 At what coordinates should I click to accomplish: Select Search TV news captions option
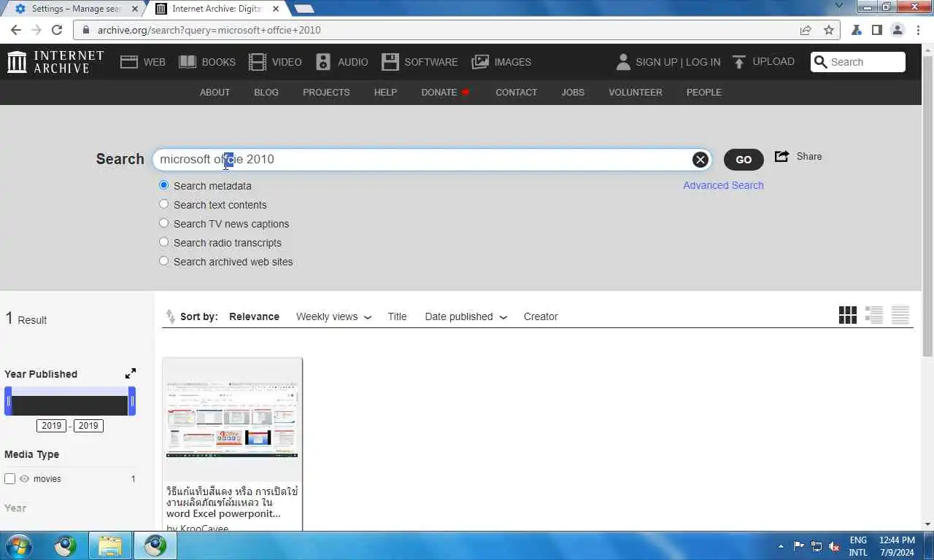pyautogui.click(x=163, y=223)
